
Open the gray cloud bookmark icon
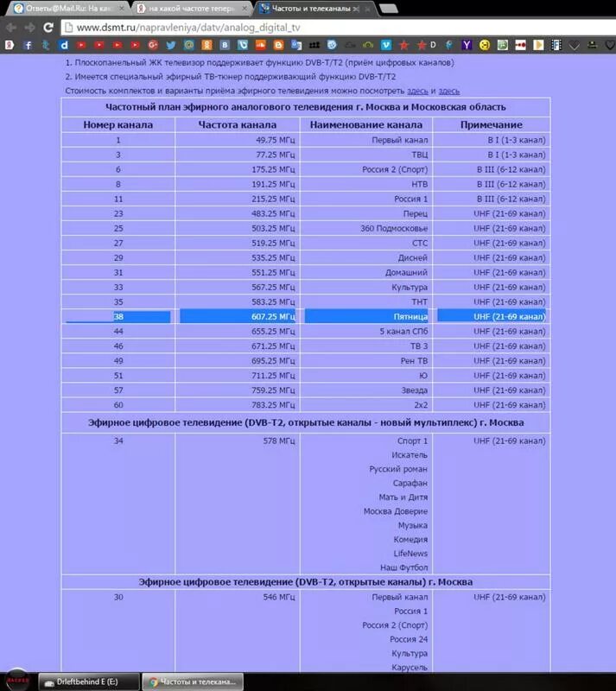pos(350,45)
